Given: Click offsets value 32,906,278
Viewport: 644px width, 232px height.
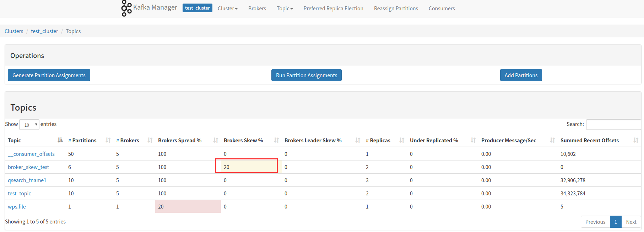Looking at the screenshot, I should click(x=573, y=180).
